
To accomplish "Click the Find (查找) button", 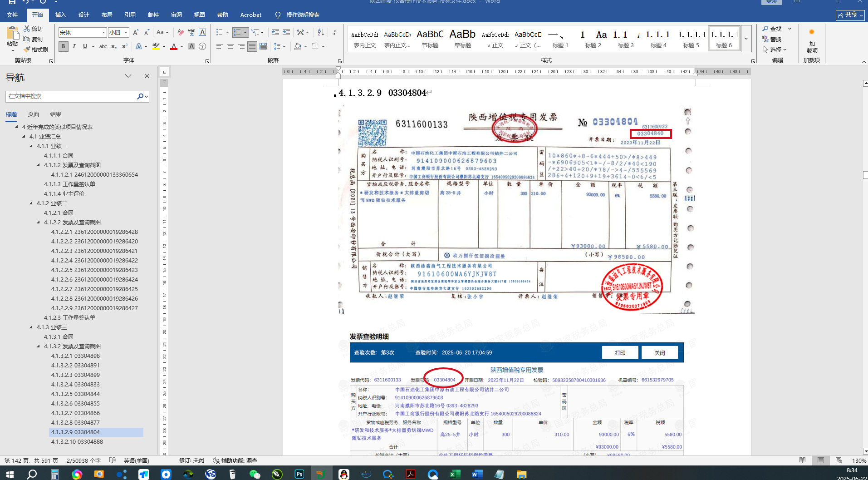I will [x=772, y=29].
